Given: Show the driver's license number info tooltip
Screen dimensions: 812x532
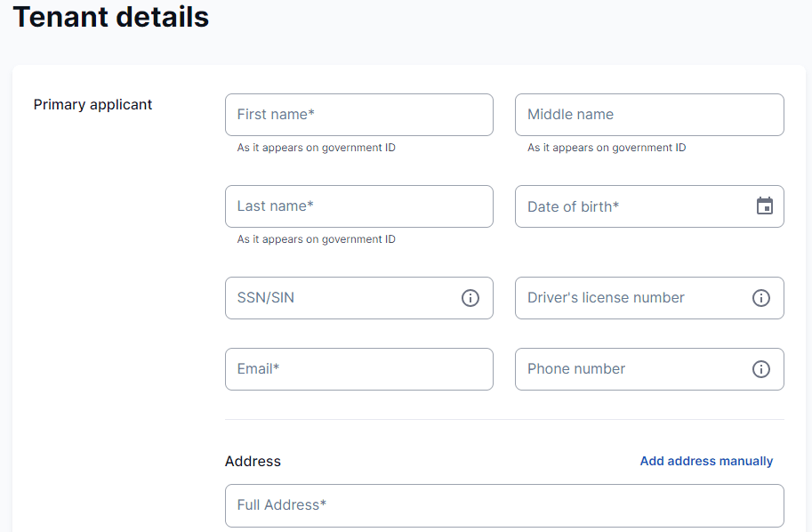Looking at the screenshot, I should (760, 298).
